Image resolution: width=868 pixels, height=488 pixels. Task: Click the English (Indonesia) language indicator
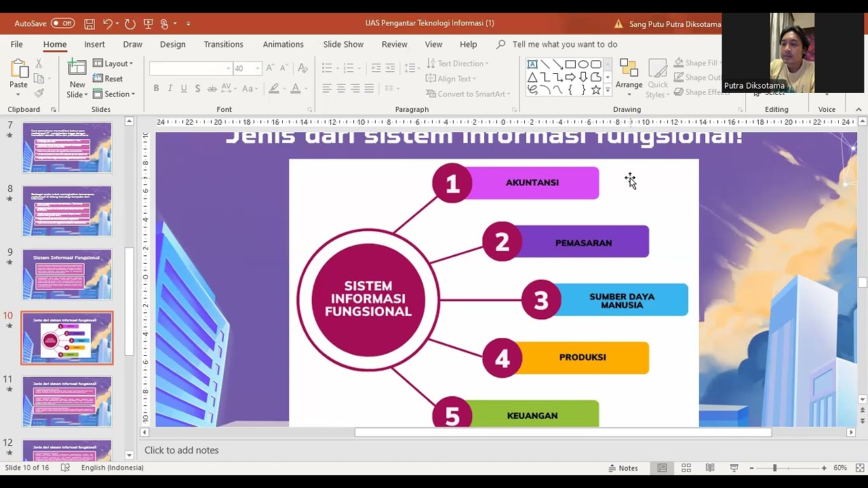[x=113, y=468]
